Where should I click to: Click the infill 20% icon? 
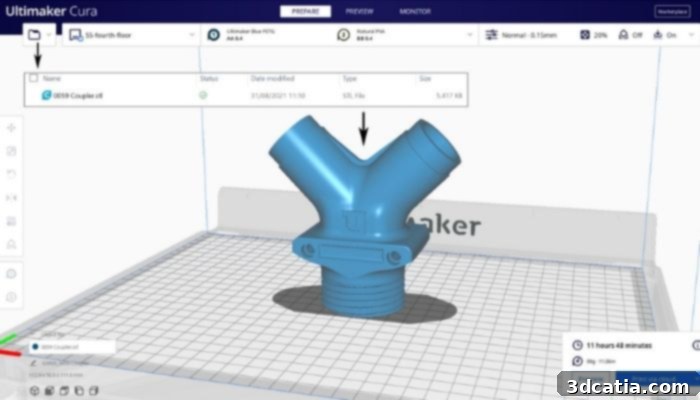(585, 35)
